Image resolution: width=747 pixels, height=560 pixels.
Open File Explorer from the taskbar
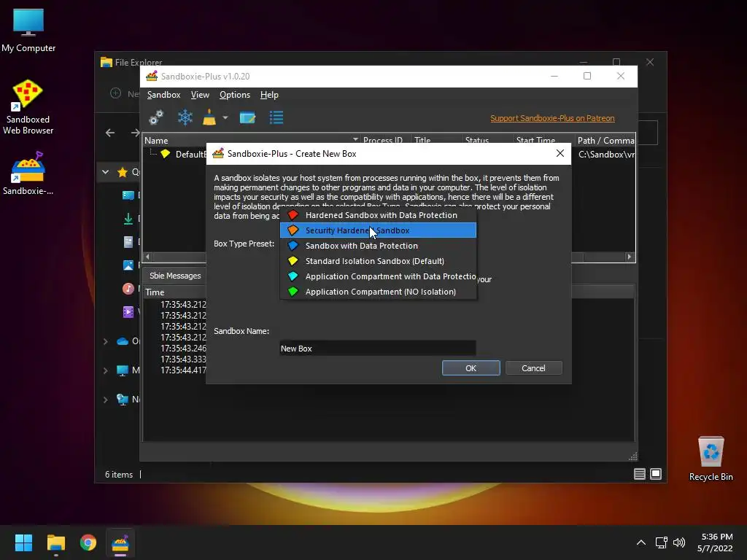coord(55,542)
